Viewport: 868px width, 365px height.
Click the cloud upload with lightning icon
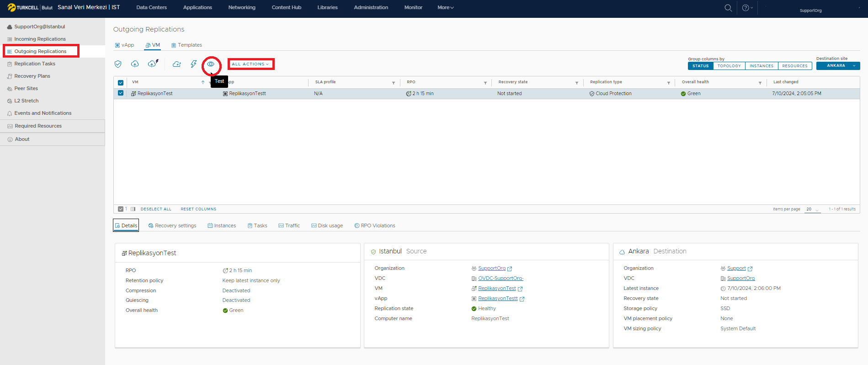pos(153,64)
